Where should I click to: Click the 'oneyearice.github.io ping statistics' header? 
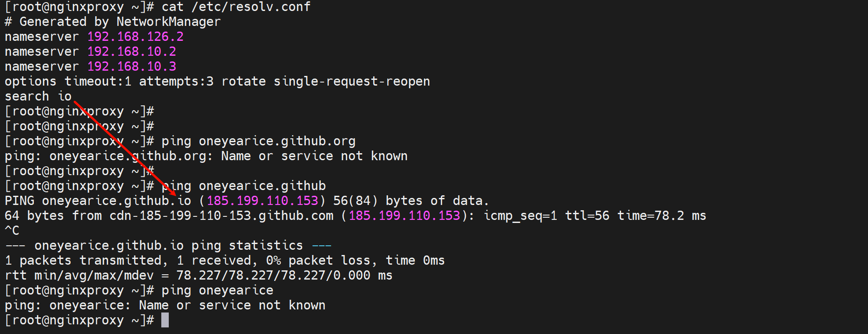(169, 245)
